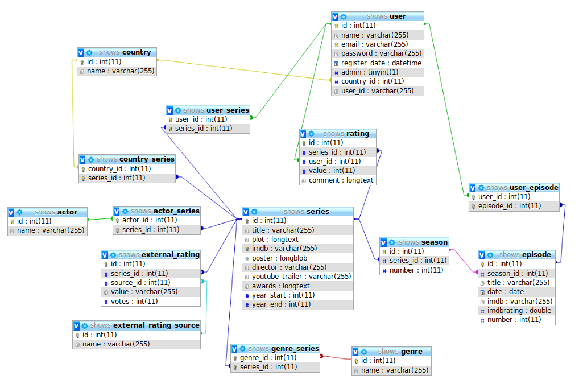The image size is (579, 392).
Task: Click the gear icon on the series table
Action: tap(254, 212)
